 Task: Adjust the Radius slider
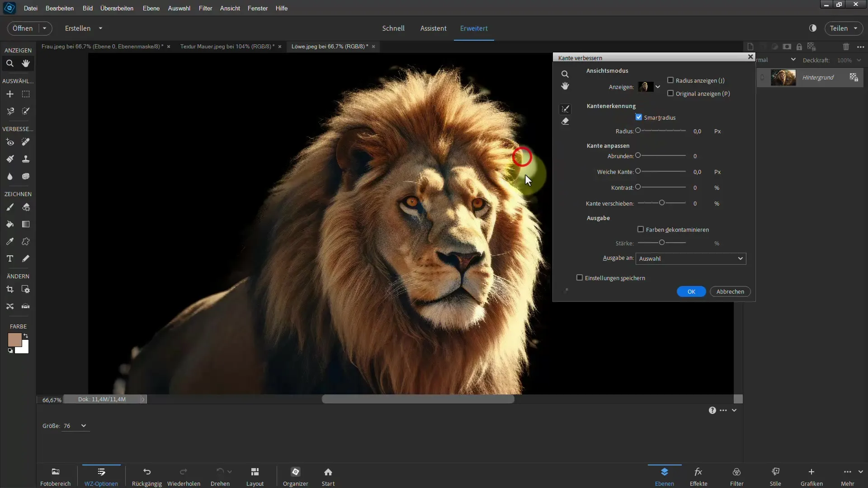[662, 131]
